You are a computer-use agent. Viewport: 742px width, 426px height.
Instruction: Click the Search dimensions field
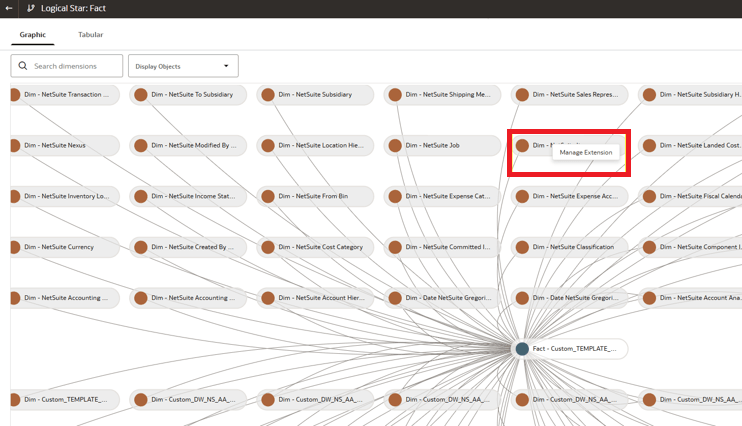tap(67, 66)
